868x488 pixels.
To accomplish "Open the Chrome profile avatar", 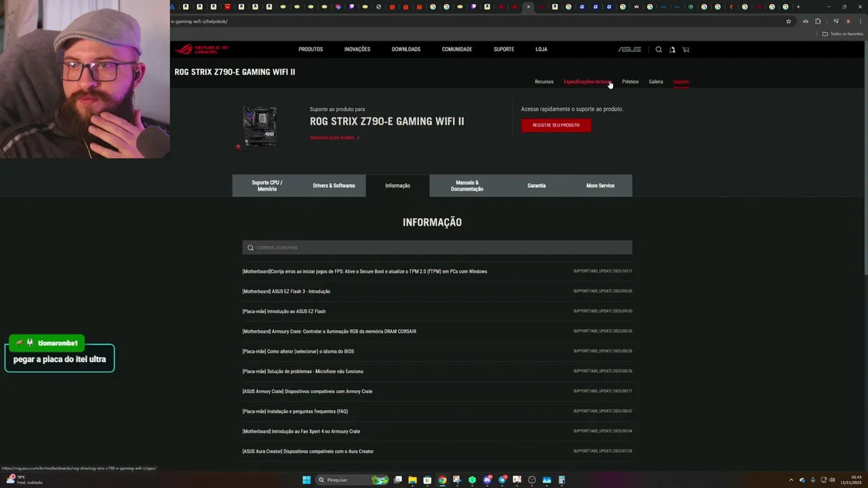I will 848,22.
